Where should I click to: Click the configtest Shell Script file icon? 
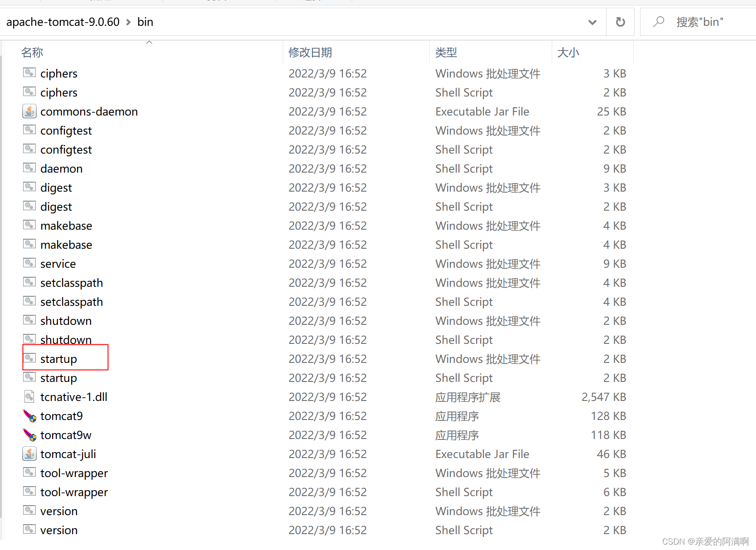point(29,149)
